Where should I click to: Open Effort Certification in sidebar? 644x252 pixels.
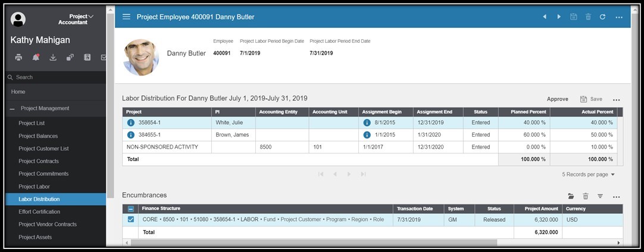coord(39,212)
